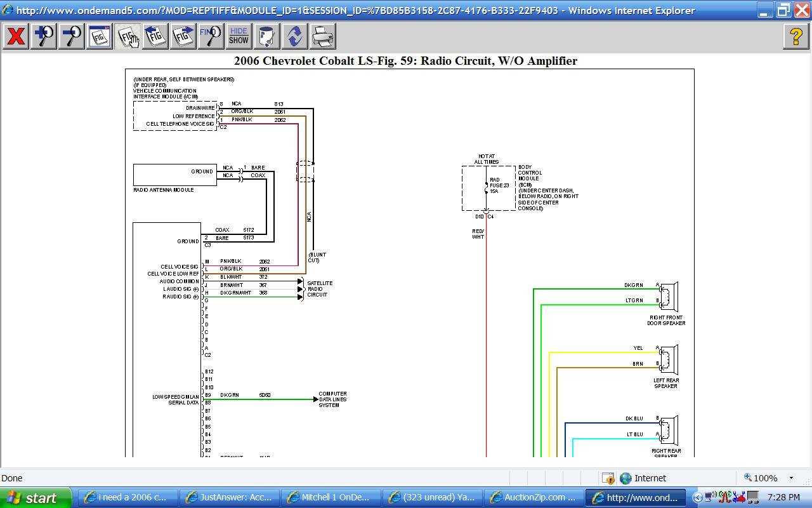Switch to Mitchell 1 OnDemand taskbar window
Image resolution: width=812 pixels, height=508 pixels.
click(x=331, y=498)
